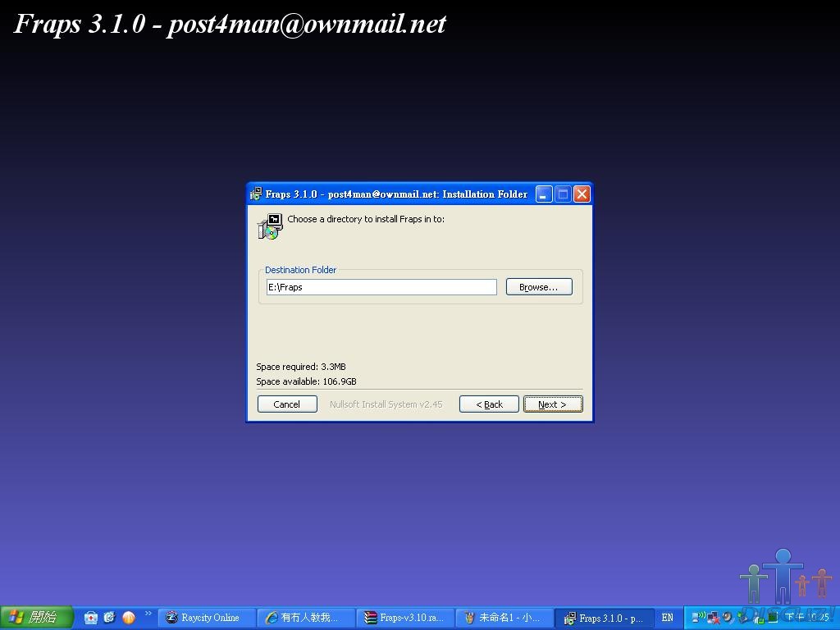The image size is (840, 630).
Task: Click the Fraps 3.1.0 installer taskbar button
Action: coord(604,618)
